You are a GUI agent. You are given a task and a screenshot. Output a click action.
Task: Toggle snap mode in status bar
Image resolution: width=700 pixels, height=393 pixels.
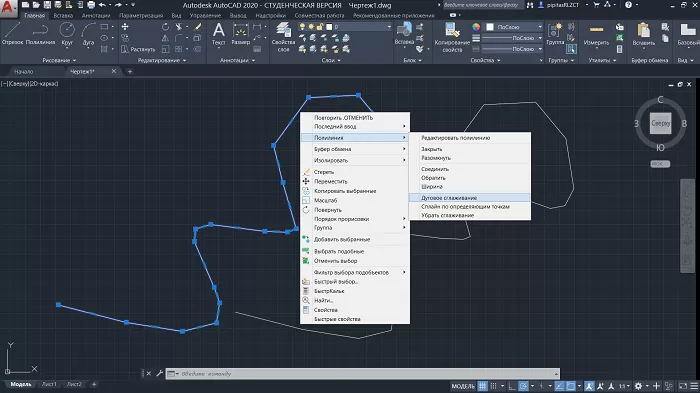pos(493,386)
